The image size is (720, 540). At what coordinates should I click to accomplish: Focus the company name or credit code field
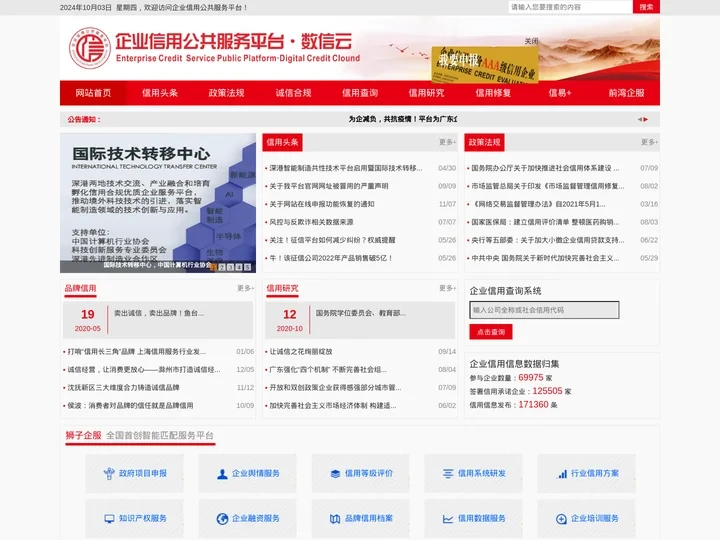(544, 310)
